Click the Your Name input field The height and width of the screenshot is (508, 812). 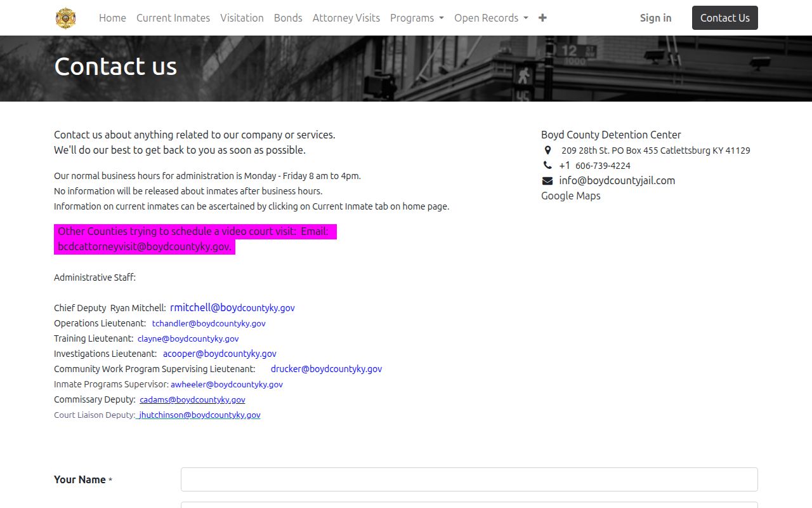click(469, 479)
